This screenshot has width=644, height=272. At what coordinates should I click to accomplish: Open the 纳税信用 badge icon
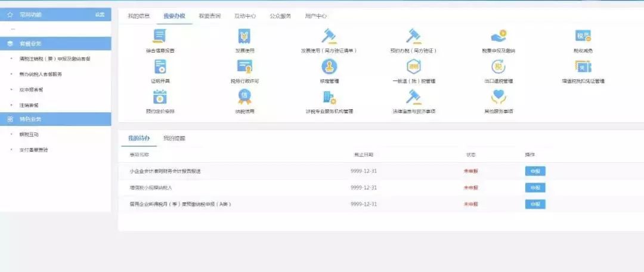coord(244,97)
